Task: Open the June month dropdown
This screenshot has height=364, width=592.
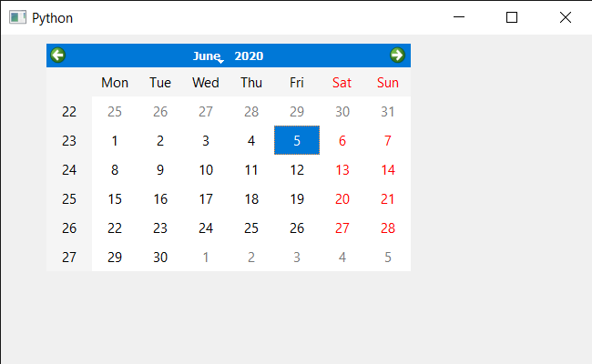Action: [x=209, y=56]
